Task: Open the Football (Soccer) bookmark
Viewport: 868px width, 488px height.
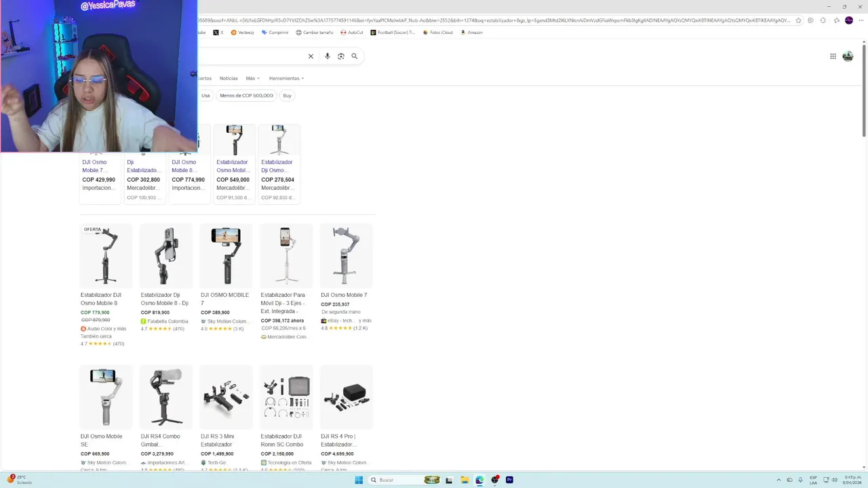Action: point(393,33)
